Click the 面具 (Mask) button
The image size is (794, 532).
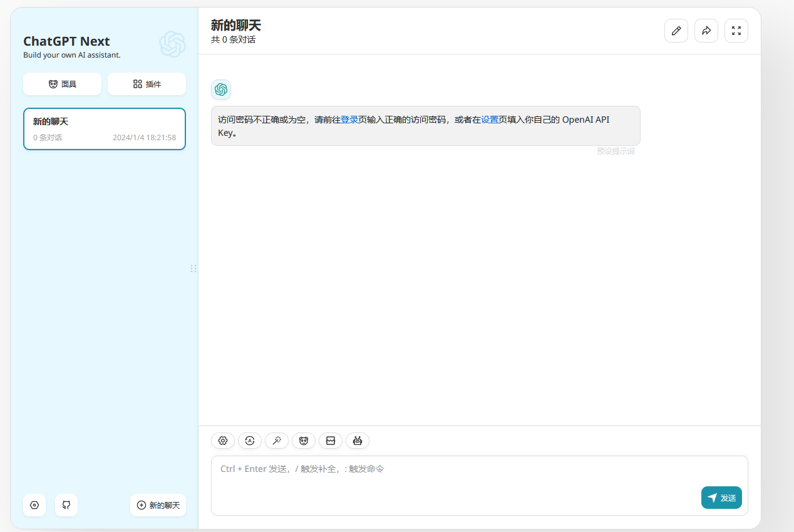[62, 84]
